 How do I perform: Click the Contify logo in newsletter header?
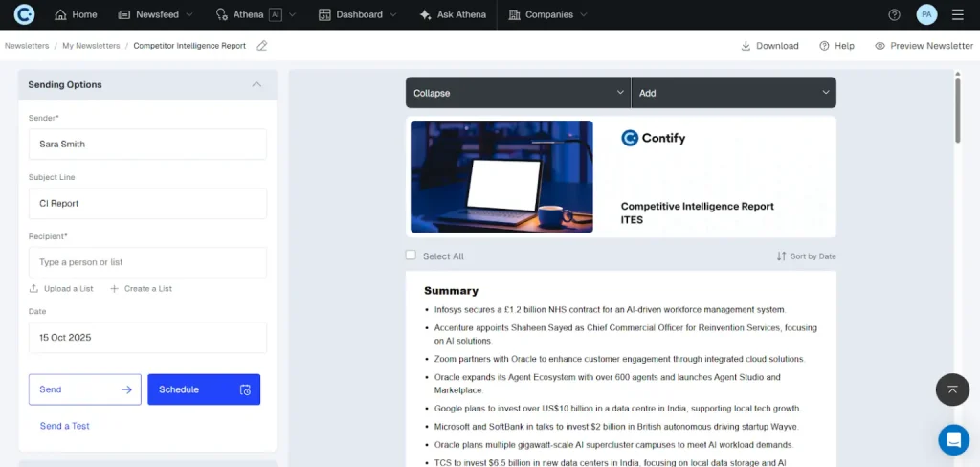(653, 138)
